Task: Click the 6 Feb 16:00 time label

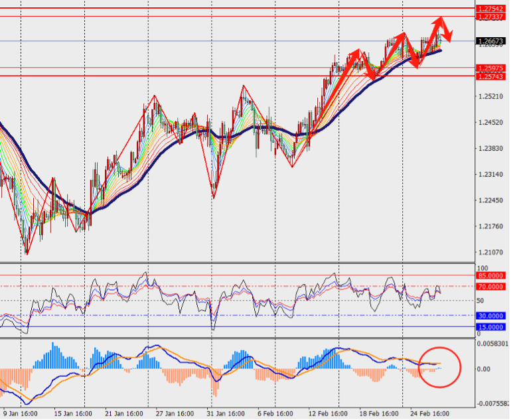Action: click(x=275, y=414)
